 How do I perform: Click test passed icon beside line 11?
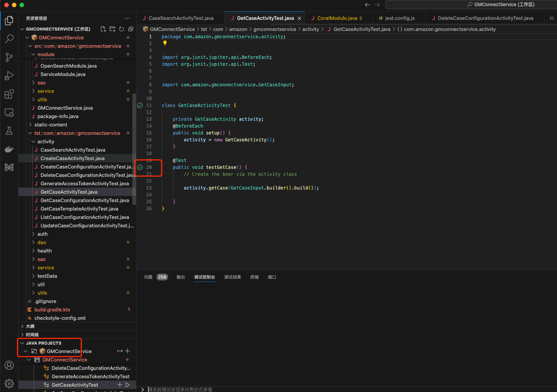pyautogui.click(x=140, y=105)
